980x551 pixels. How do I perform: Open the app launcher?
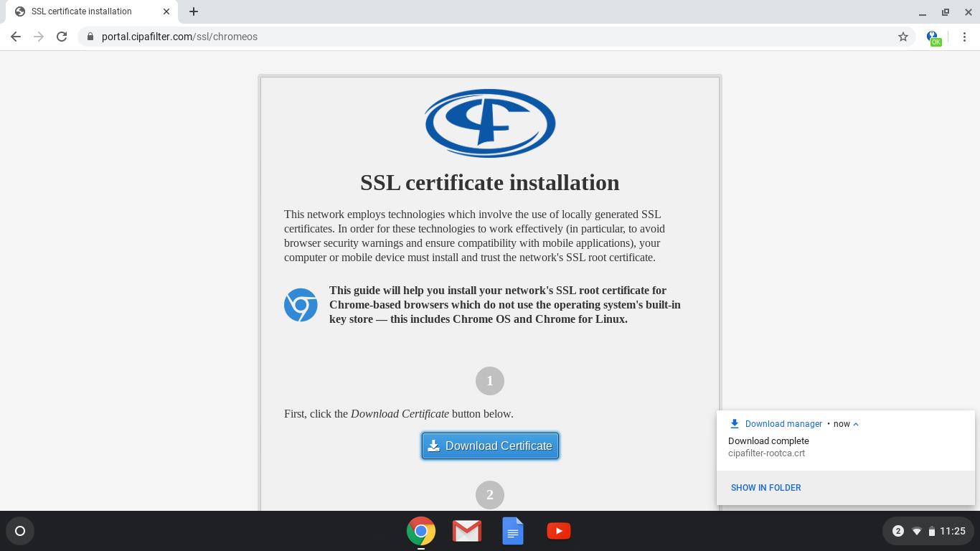coord(20,531)
